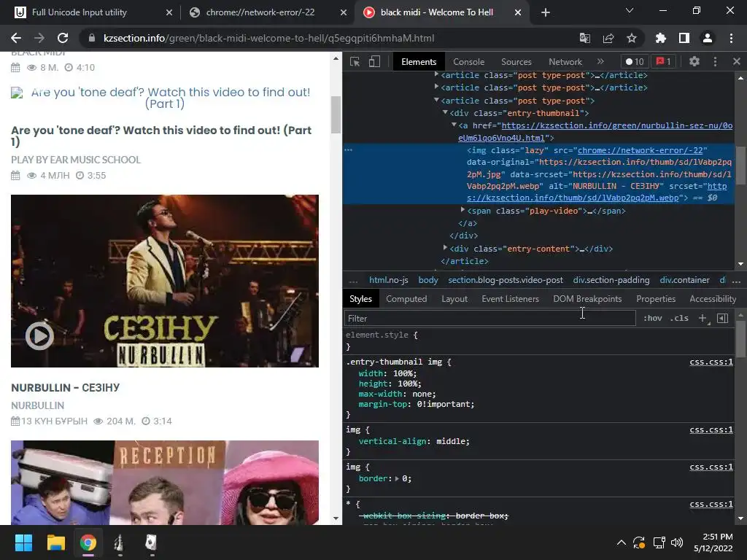The height and width of the screenshot is (560, 747).
Task: Select div.section-padding breadcrumb
Action: point(611,280)
